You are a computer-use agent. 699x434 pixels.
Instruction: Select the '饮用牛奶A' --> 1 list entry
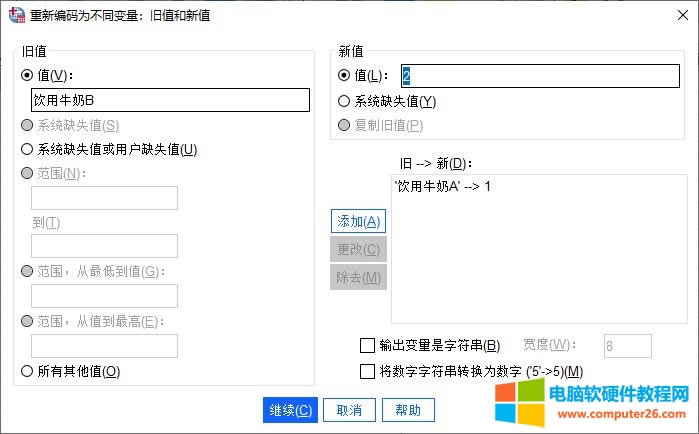pyautogui.click(x=443, y=187)
